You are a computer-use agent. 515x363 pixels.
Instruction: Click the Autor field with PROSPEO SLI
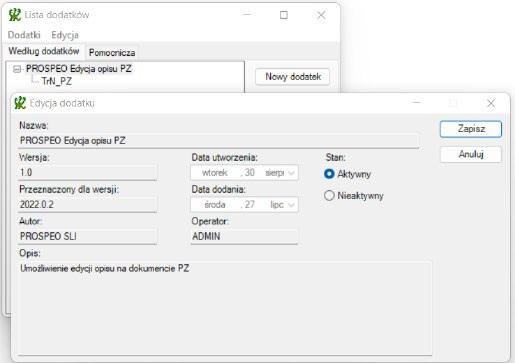pos(87,236)
